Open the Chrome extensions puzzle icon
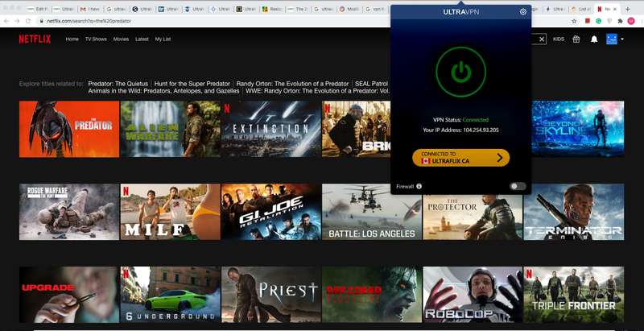This screenshot has height=331, width=644. click(x=620, y=21)
